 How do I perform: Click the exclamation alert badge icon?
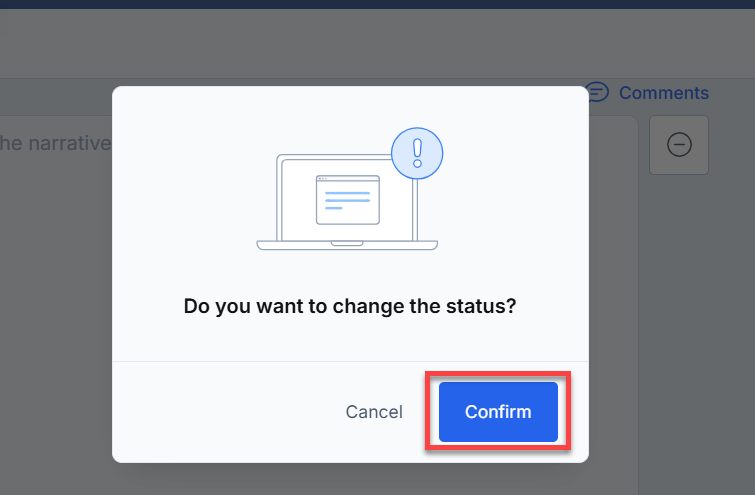(417, 153)
